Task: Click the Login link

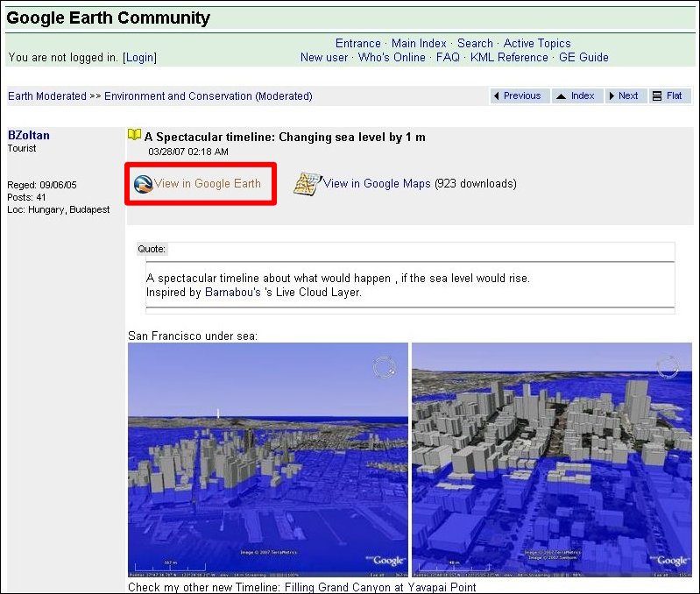Action: click(x=139, y=58)
